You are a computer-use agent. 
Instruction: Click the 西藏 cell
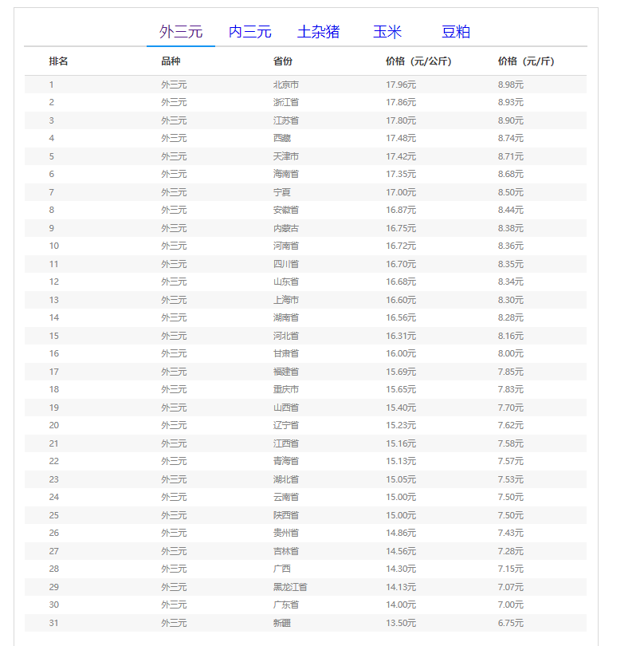(x=282, y=138)
